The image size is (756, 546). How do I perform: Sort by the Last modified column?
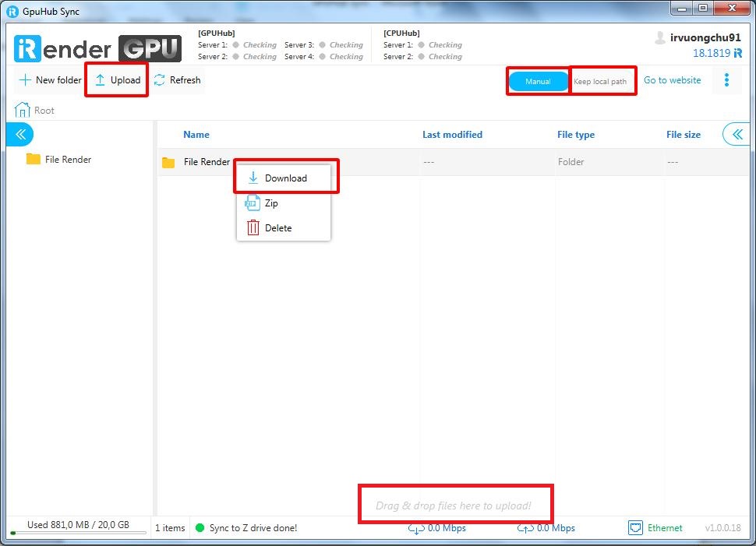point(452,135)
